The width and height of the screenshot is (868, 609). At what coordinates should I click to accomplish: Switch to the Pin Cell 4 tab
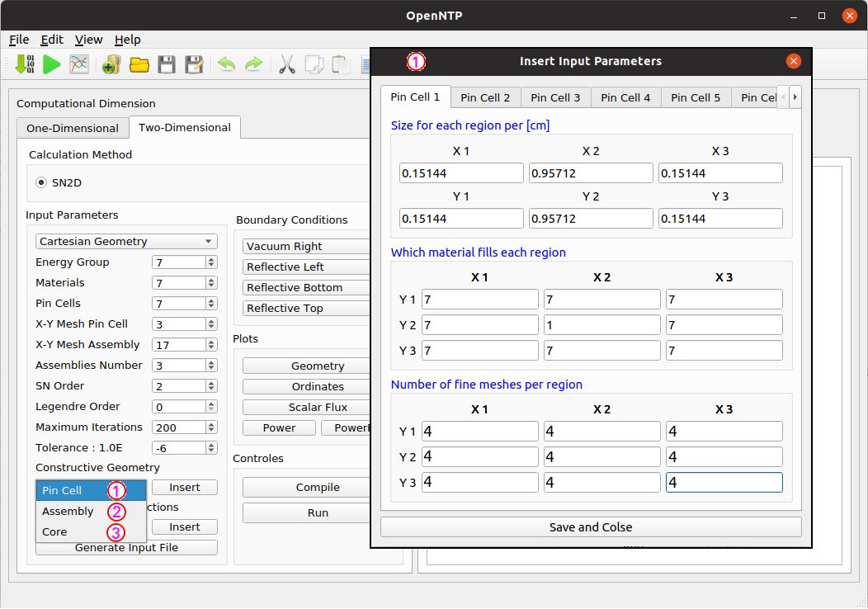(x=625, y=98)
